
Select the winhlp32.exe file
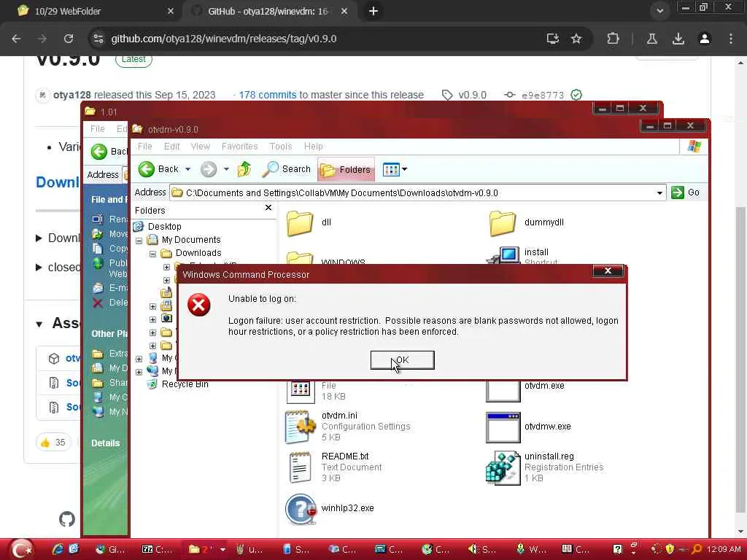tap(330, 508)
